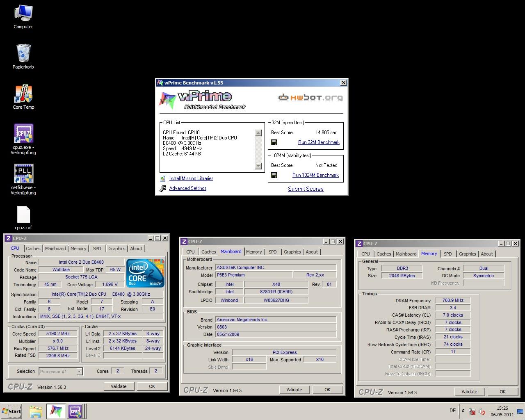This screenshot has width=525, height=420.
Task: Click Validate in the Memory CPU-Z window
Action: pos(469,392)
